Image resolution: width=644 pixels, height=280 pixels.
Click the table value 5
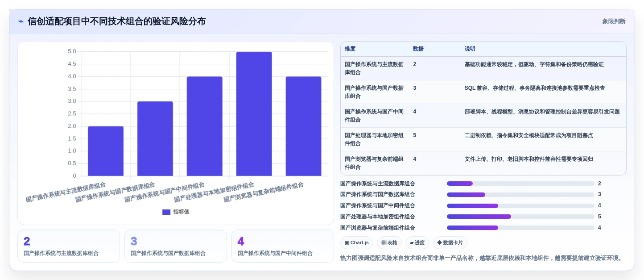coord(415,135)
